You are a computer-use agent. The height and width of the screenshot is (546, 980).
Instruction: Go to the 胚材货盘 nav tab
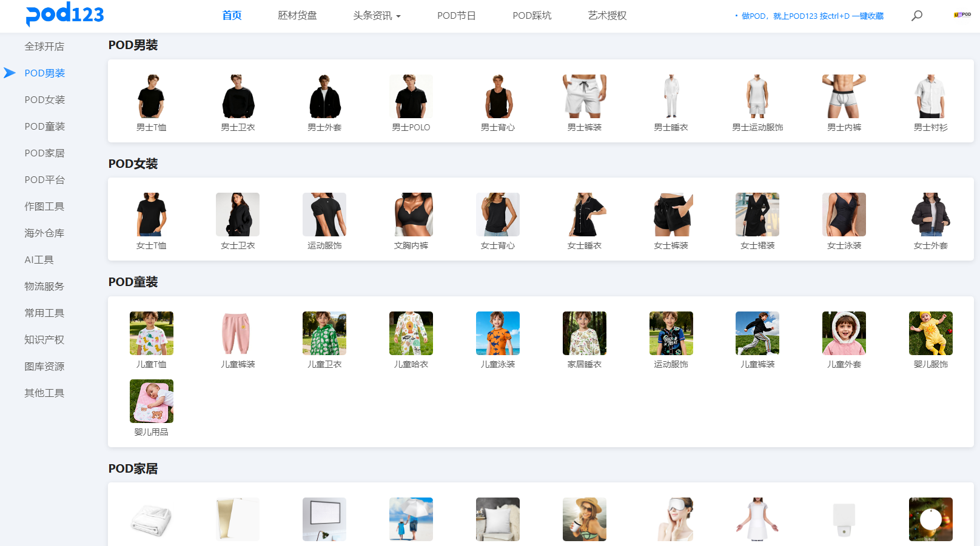[x=297, y=16]
